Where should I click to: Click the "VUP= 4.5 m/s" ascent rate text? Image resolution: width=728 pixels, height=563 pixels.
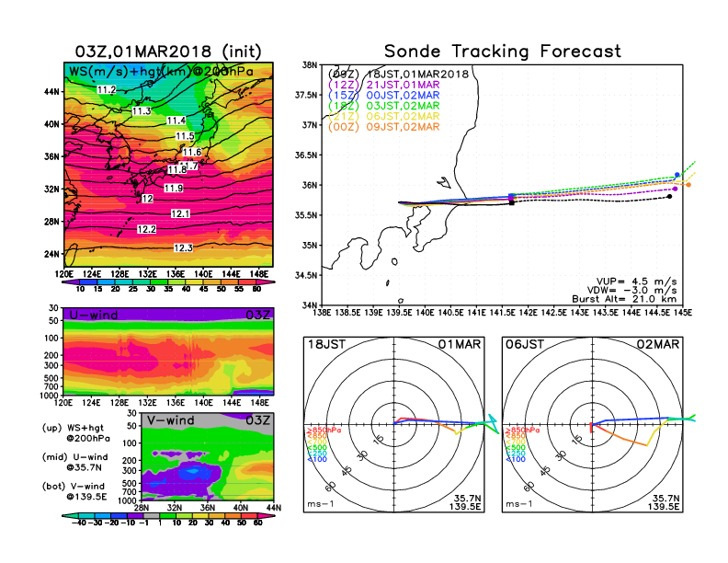click(636, 281)
